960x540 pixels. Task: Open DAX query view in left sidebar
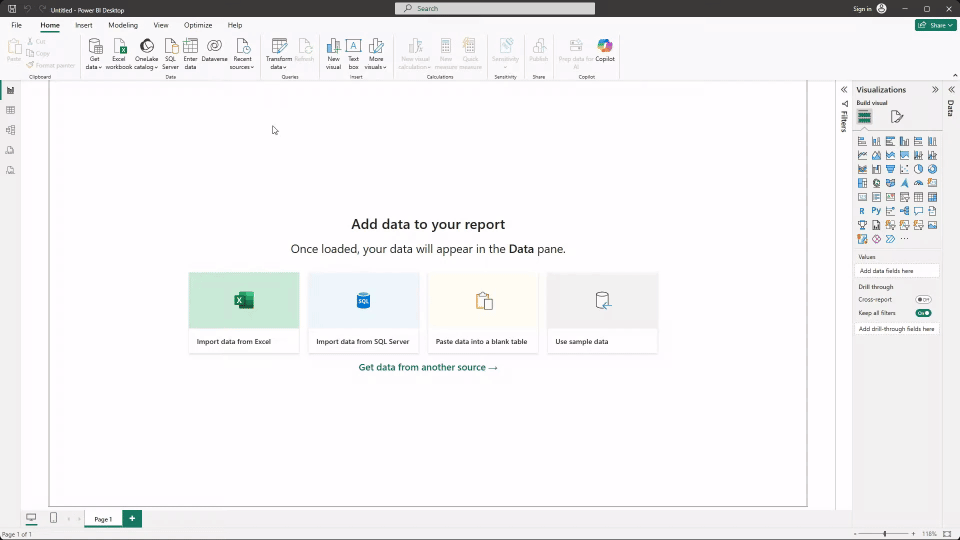click(10, 151)
